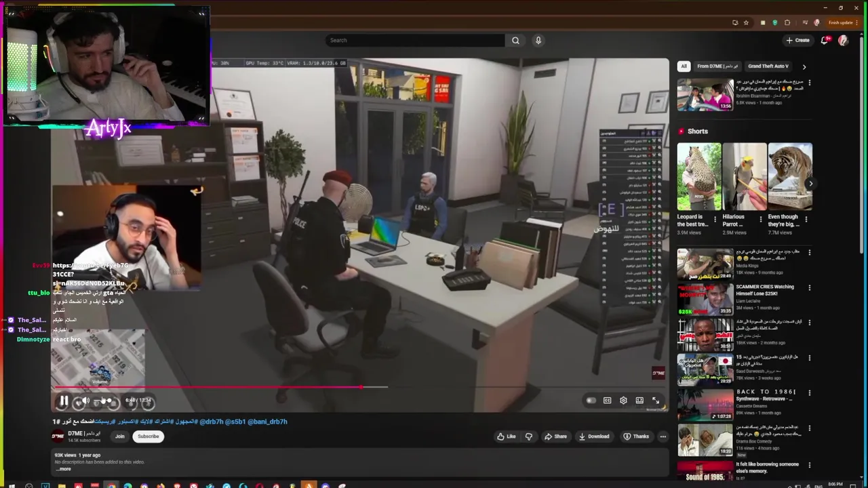
Task: Click the install app icon in address bar
Action: [x=735, y=22]
